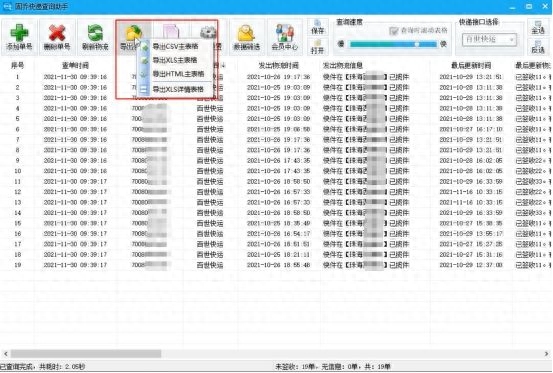Click the 保存 save icon
This screenshot has width=553, height=373.
(x=317, y=27)
